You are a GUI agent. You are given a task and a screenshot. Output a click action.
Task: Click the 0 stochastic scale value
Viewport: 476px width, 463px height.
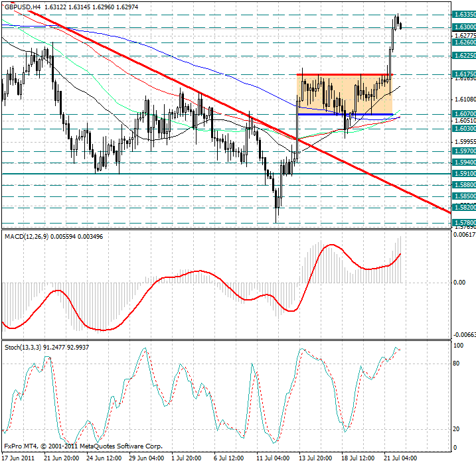[x=455, y=448]
